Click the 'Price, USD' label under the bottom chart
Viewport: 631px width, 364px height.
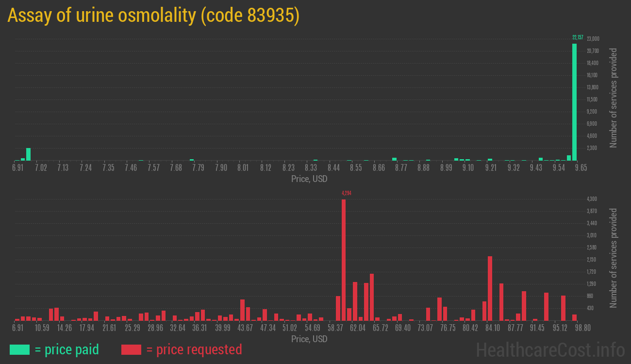[x=309, y=339]
